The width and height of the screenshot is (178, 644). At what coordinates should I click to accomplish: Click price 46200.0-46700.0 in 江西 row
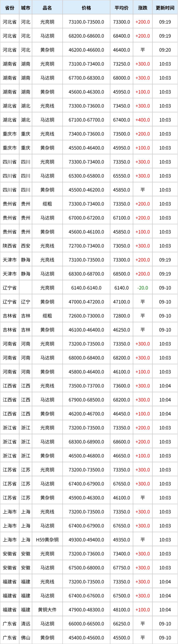point(86,414)
